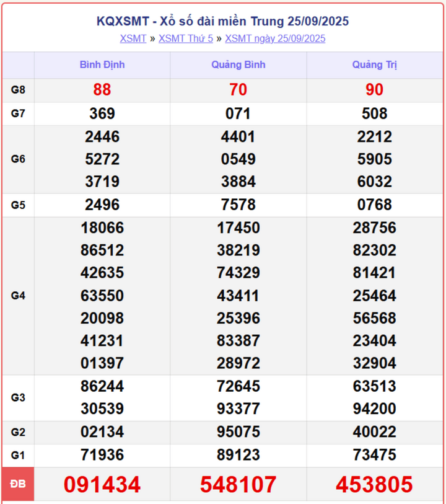Screen dimensions: 446x504
Task: Select G6 number 4401
Action: pyautogui.click(x=238, y=136)
